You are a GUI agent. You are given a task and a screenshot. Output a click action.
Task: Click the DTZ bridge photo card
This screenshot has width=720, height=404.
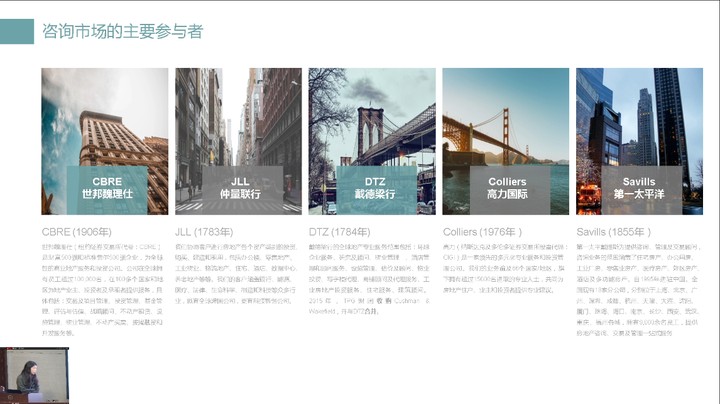point(372,141)
